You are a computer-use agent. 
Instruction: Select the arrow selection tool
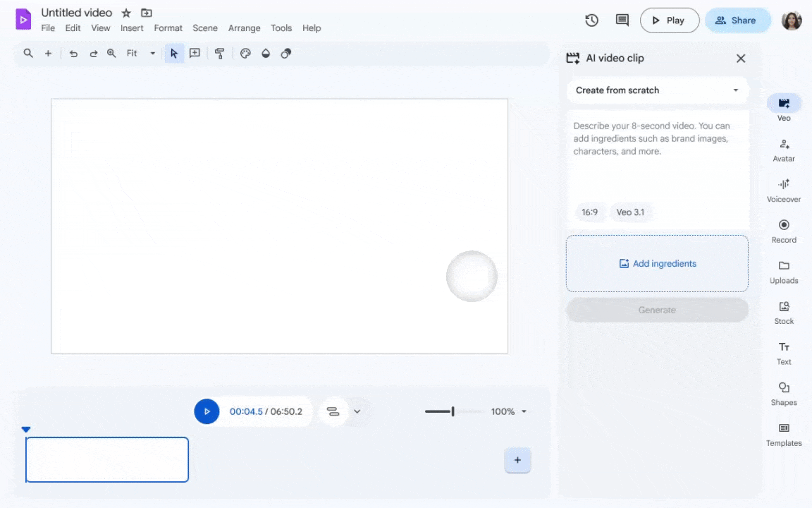coord(174,53)
